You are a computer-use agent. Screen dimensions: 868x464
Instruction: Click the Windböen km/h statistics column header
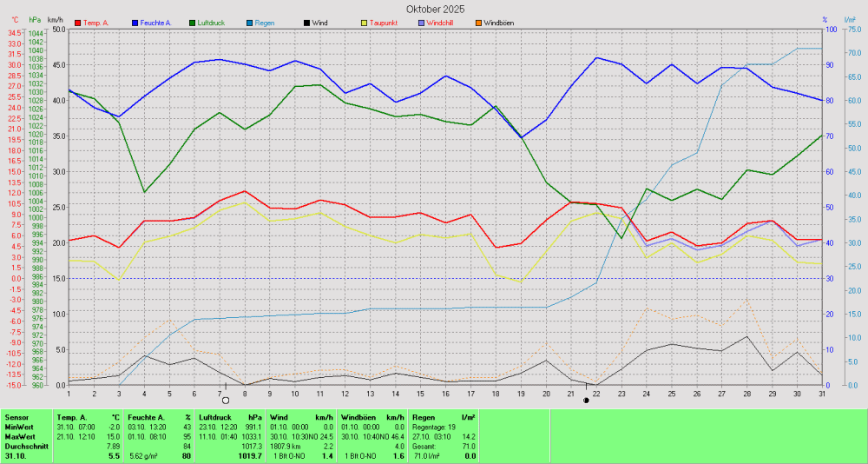(372, 418)
